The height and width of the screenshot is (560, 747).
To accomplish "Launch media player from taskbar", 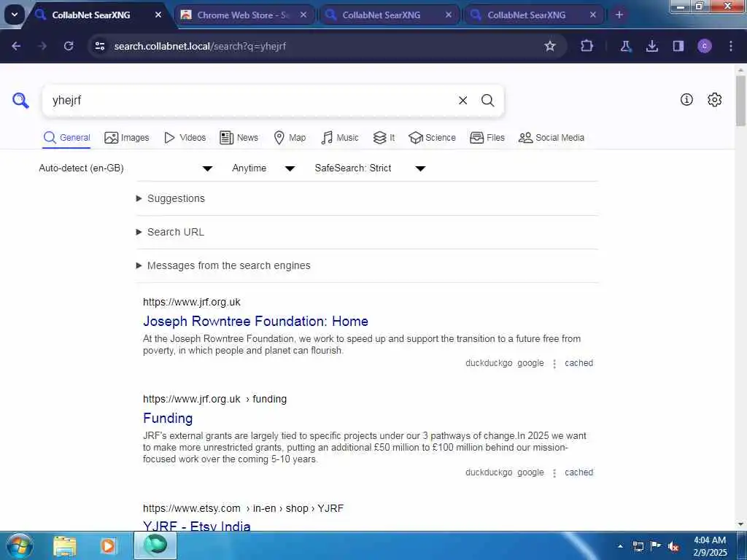I will tap(108, 545).
